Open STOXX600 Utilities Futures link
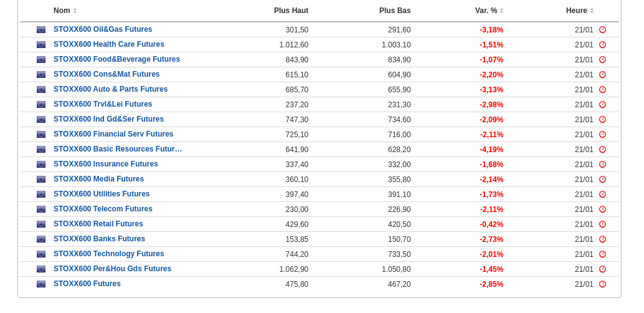This screenshot has width=644, height=313. tap(102, 194)
